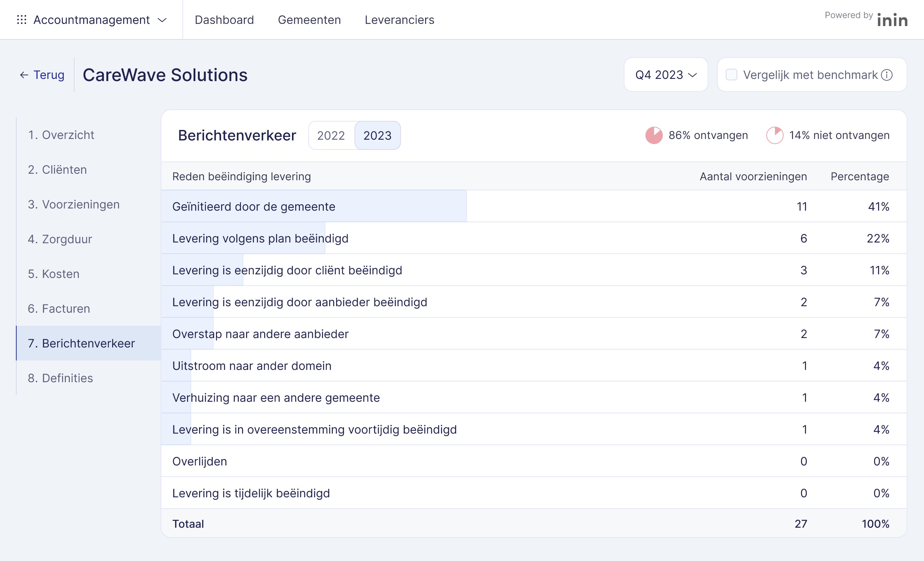Select the 2023 year toggle
Image resolution: width=924 pixels, height=561 pixels.
coord(378,135)
